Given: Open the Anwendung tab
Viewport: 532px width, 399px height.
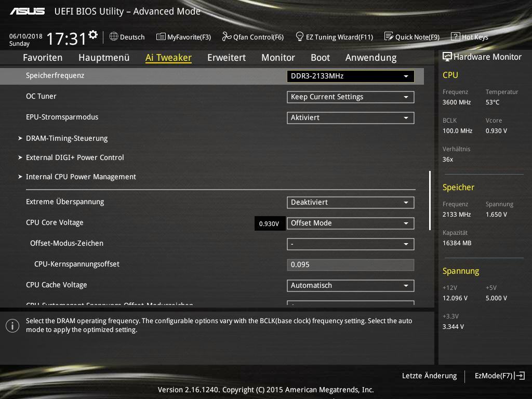Looking at the screenshot, I should 371,58.
